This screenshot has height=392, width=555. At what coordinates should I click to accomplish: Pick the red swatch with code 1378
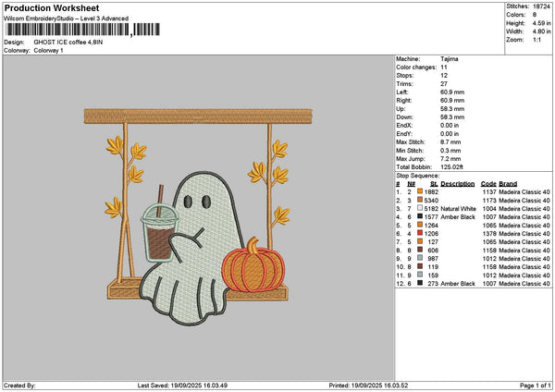[419, 233]
